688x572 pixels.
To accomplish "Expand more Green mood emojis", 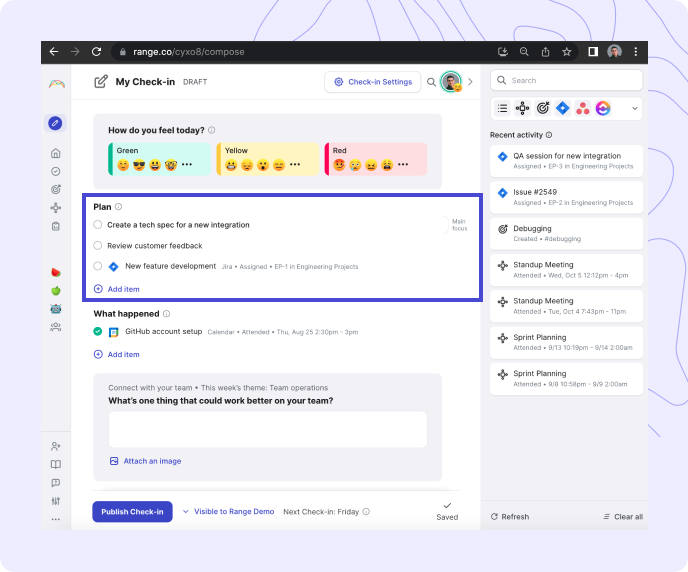I will coord(187,164).
